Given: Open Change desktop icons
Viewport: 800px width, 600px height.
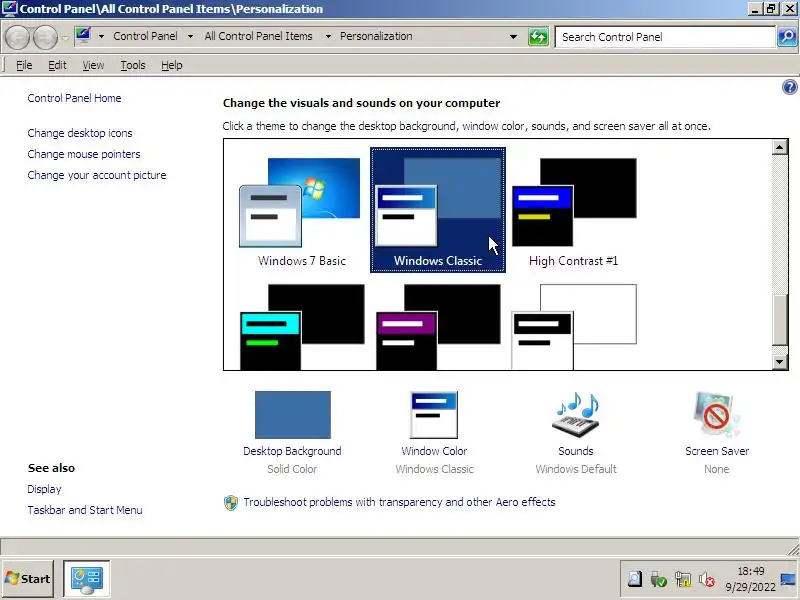Looking at the screenshot, I should 80,133.
